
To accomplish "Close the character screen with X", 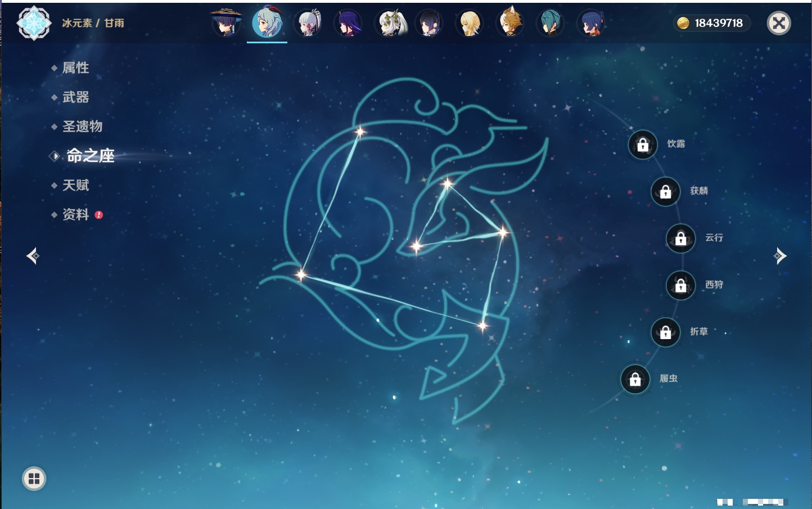I will 779,23.
